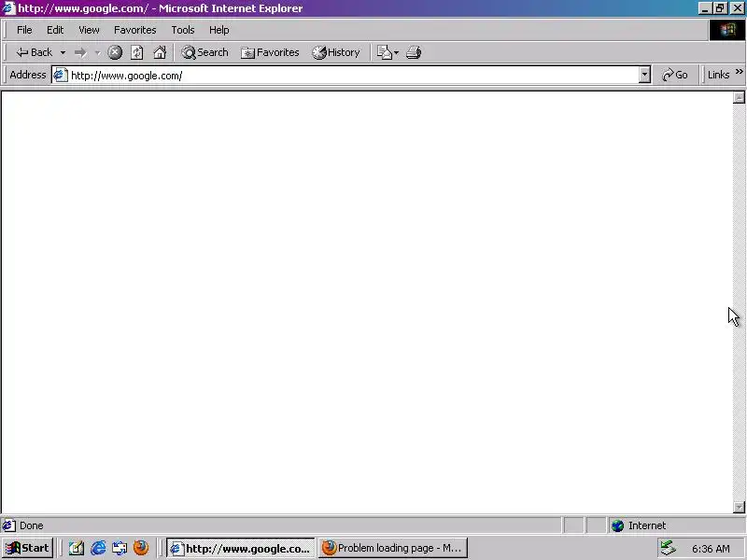747x560 pixels.
Task: Click the Forward arrow icon
Action: point(80,52)
